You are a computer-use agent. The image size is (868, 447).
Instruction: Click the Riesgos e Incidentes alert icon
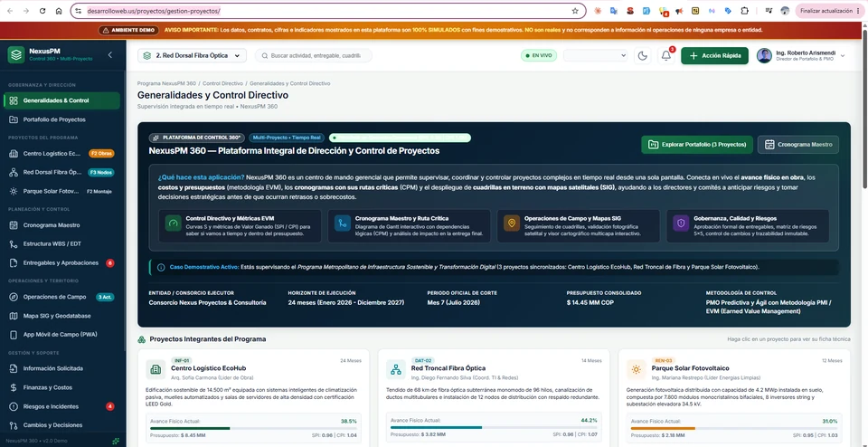(14, 406)
